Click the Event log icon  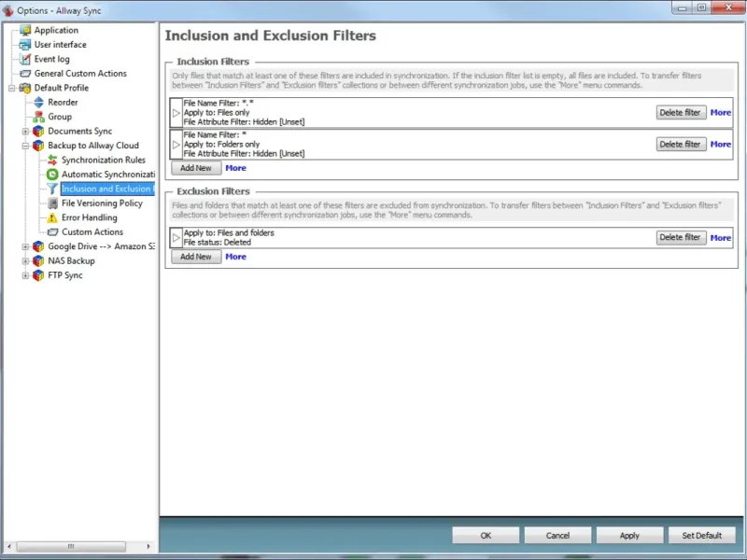pos(25,59)
